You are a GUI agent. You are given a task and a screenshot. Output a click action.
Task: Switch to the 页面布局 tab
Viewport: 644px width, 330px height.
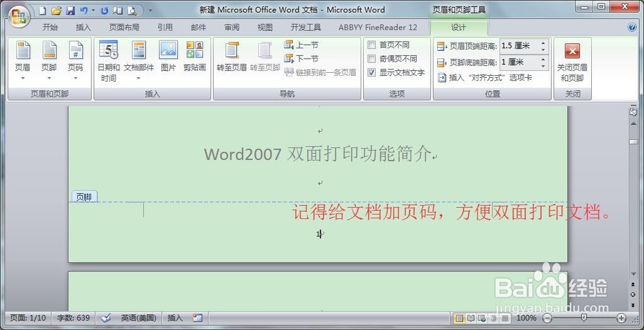pyautogui.click(x=124, y=28)
